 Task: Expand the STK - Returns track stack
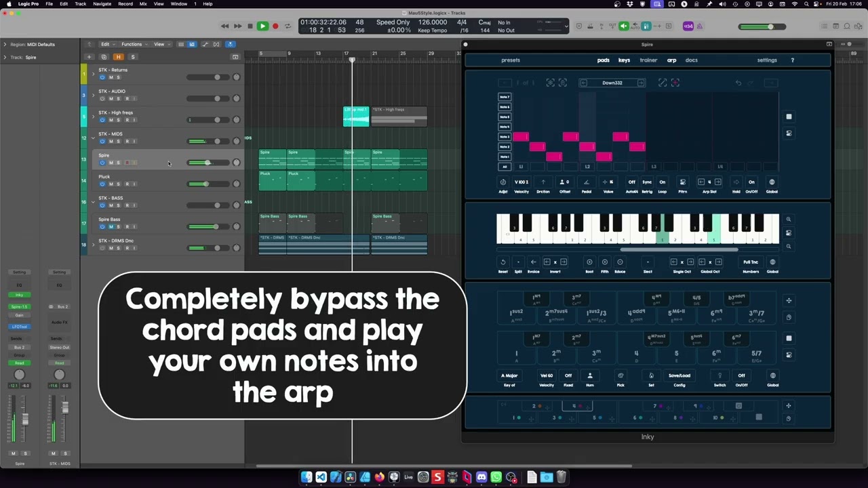94,74
